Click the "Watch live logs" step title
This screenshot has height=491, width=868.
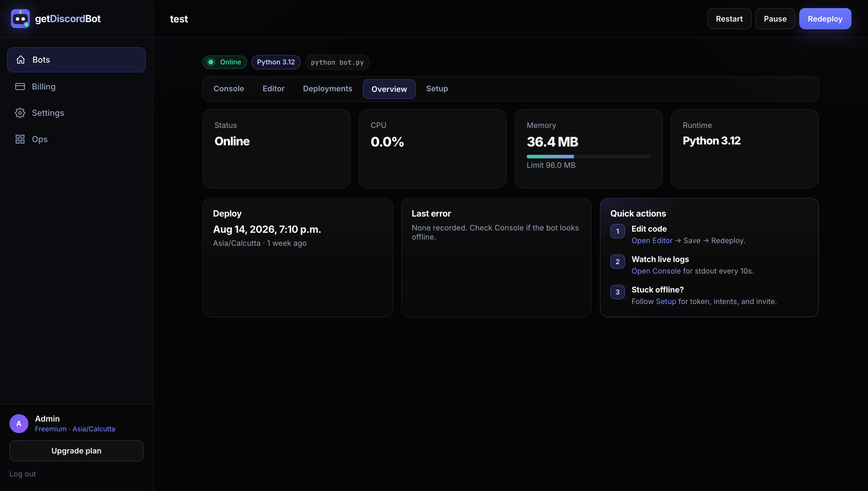pos(660,259)
